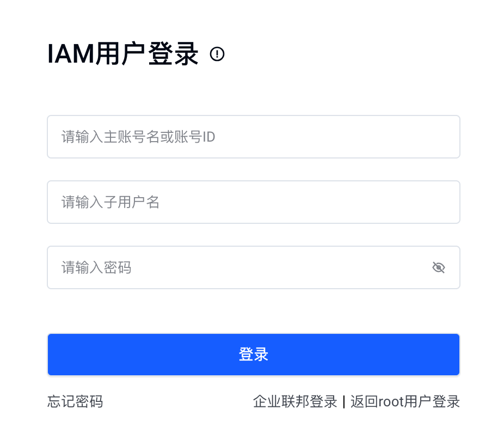Select the main account name field
This screenshot has width=504, height=439.
click(253, 137)
